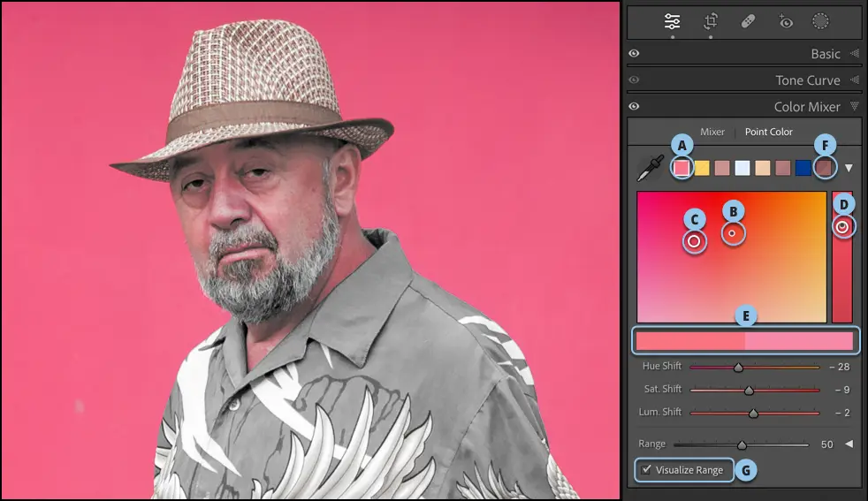Collapse the Color Mixer panel triangle
The height and width of the screenshot is (501, 868).
[x=855, y=106]
